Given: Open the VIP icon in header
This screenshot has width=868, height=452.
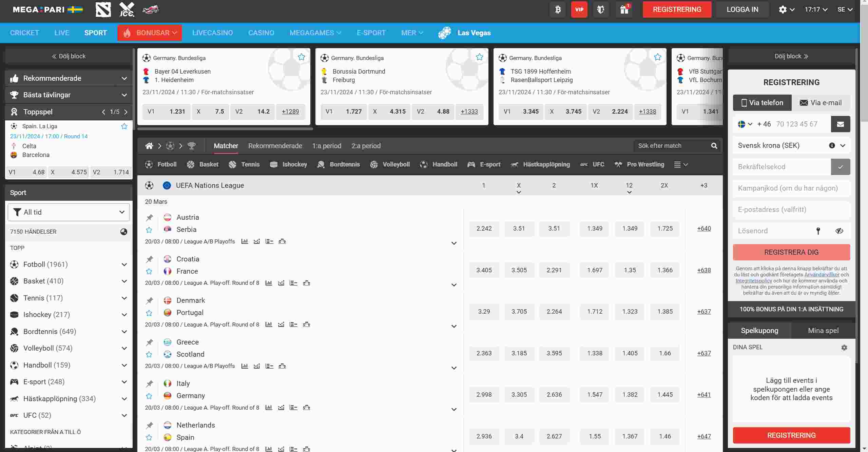Looking at the screenshot, I should (579, 9).
